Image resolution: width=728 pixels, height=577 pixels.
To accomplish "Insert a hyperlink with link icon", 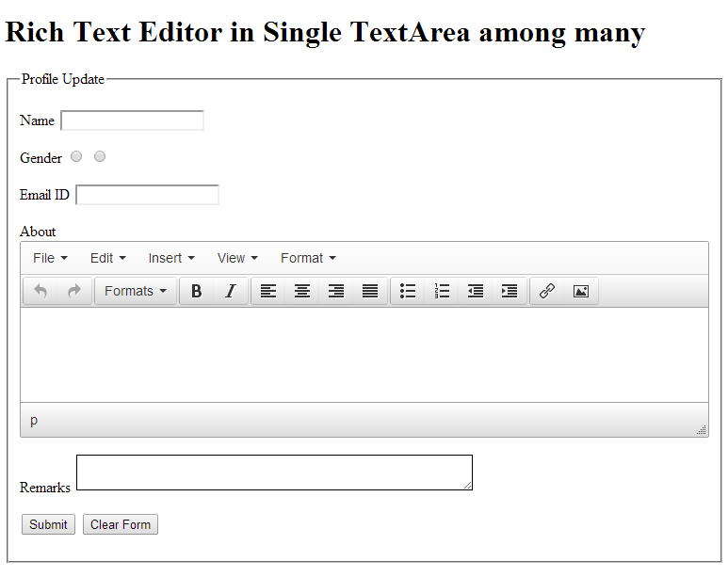I will tap(547, 291).
